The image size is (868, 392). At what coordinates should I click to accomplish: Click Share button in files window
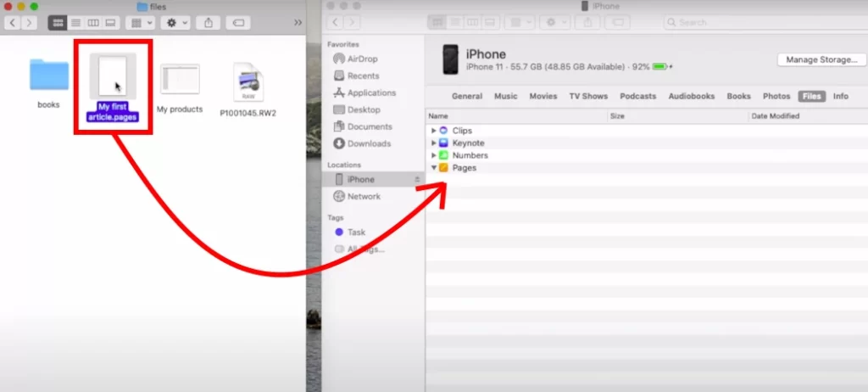point(209,23)
